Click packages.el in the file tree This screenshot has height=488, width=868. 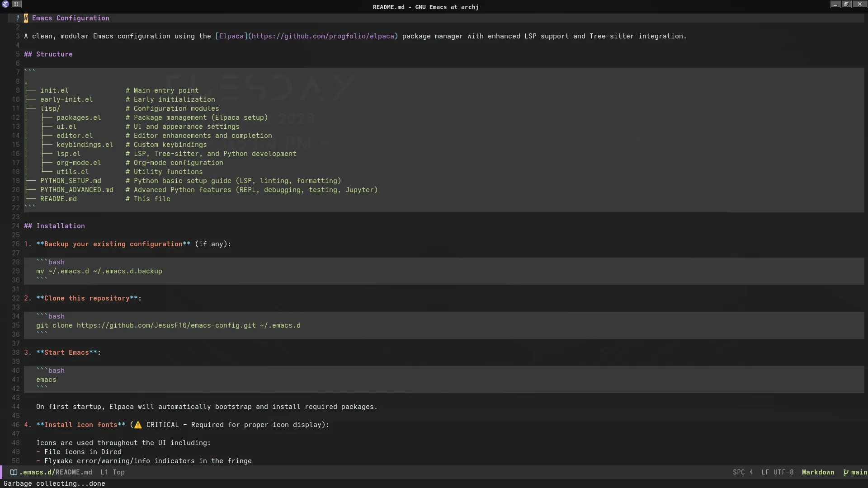click(x=79, y=117)
